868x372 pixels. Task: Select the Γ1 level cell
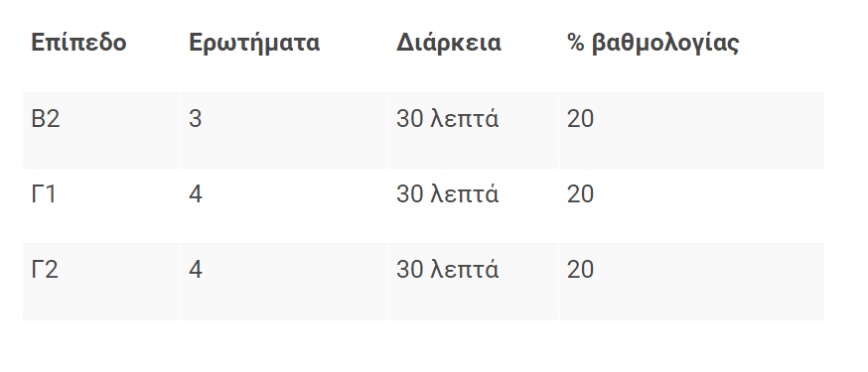click(43, 194)
